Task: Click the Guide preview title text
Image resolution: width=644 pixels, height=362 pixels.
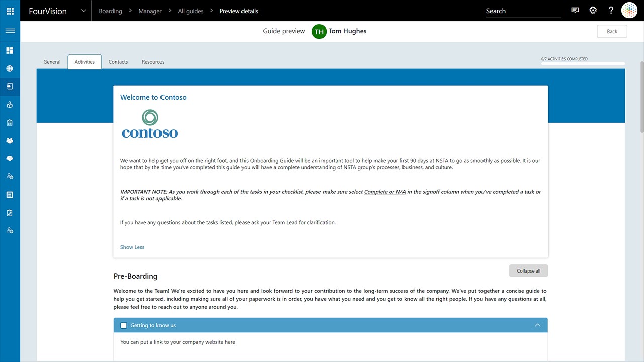Action: (284, 31)
